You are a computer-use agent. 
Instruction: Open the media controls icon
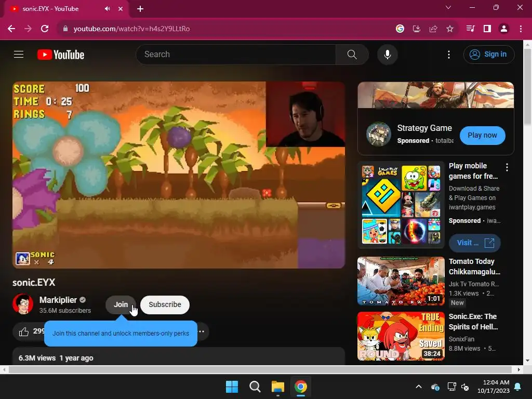pos(470,29)
